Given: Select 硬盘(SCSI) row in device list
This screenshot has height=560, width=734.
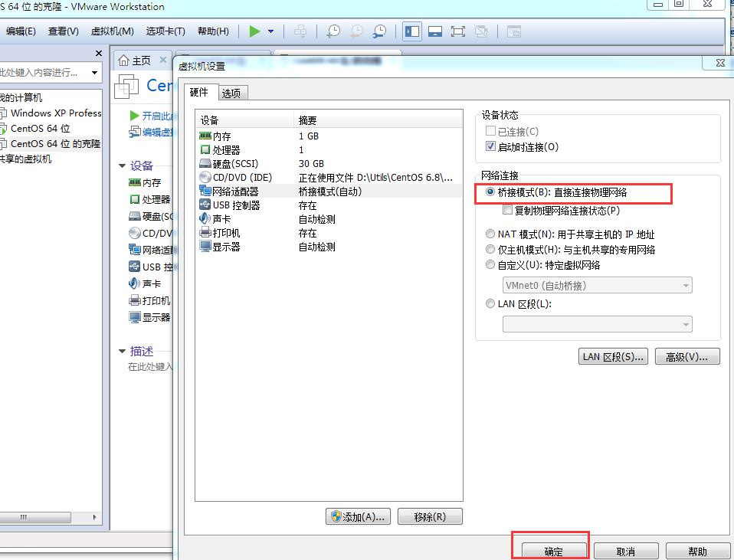Looking at the screenshot, I should (x=329, y=163).
